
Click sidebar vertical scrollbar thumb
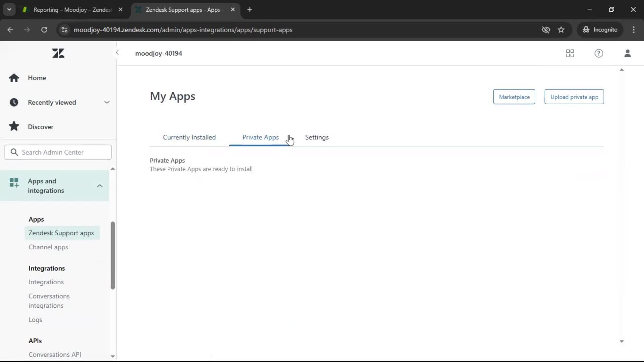click(113, 255)
